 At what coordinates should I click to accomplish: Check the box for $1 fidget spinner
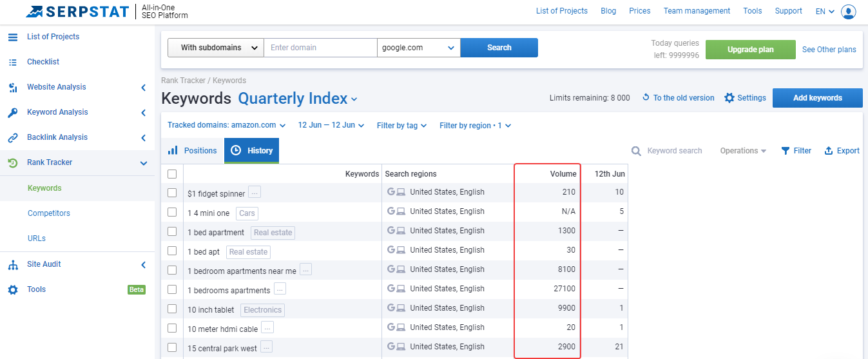[x=172, y=193]
